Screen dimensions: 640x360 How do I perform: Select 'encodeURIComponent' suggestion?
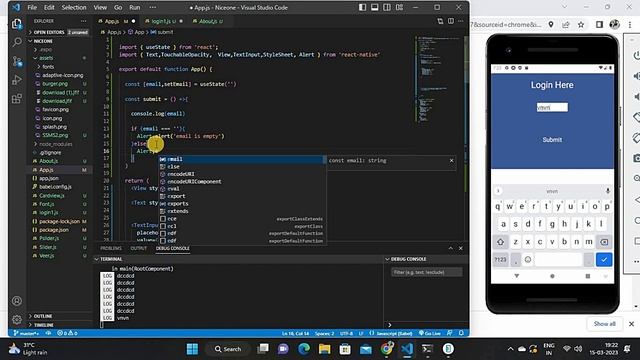tap(242, 181)
